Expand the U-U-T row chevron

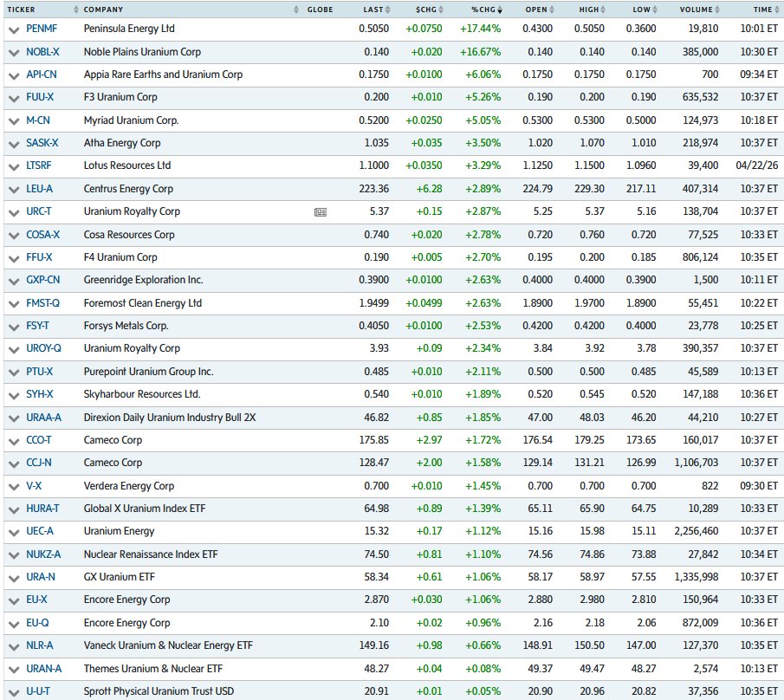click(14, 692)
